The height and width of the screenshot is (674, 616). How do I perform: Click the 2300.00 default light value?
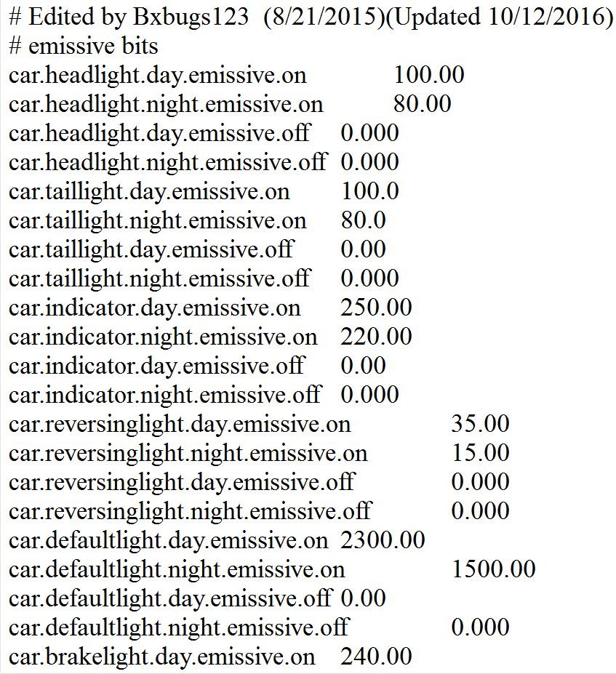coord(383,541)
